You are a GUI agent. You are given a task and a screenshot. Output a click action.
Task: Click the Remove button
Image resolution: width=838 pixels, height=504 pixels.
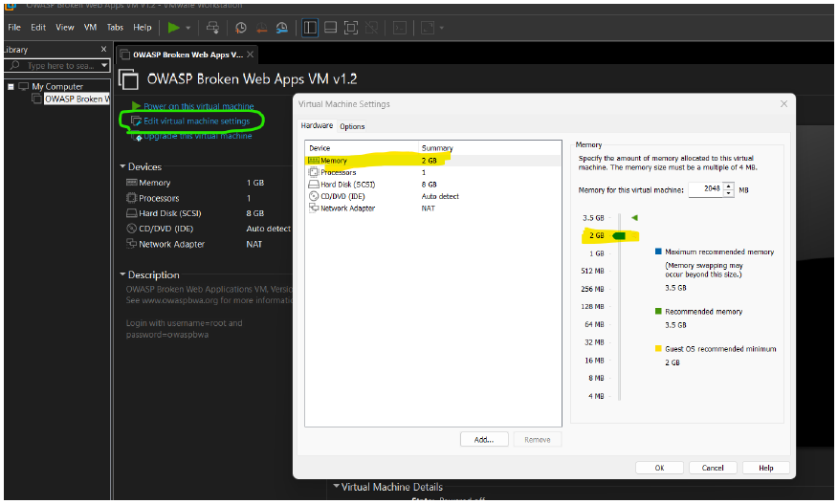(x=537, y=439)
